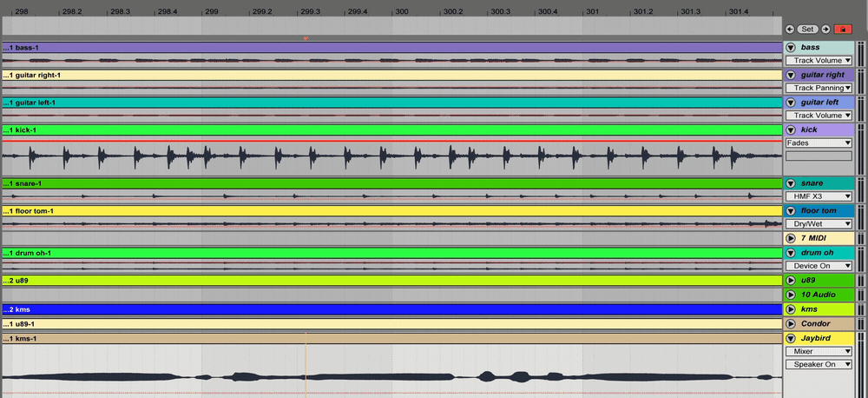The height and width of the screenshot is (398, 868).
Task: Click the 299 mark on the time ruler
Action: pos(211,11)
